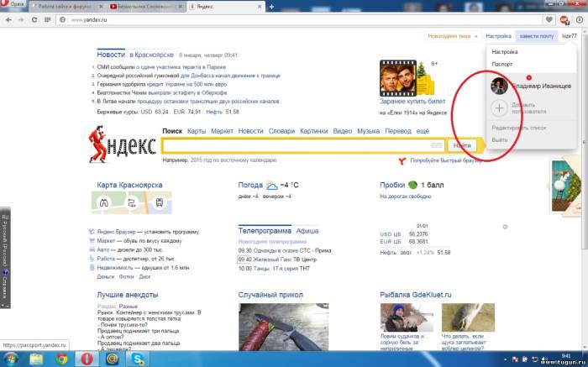
Task: Switch to the YouTube tab
Action: coord(146,7)
